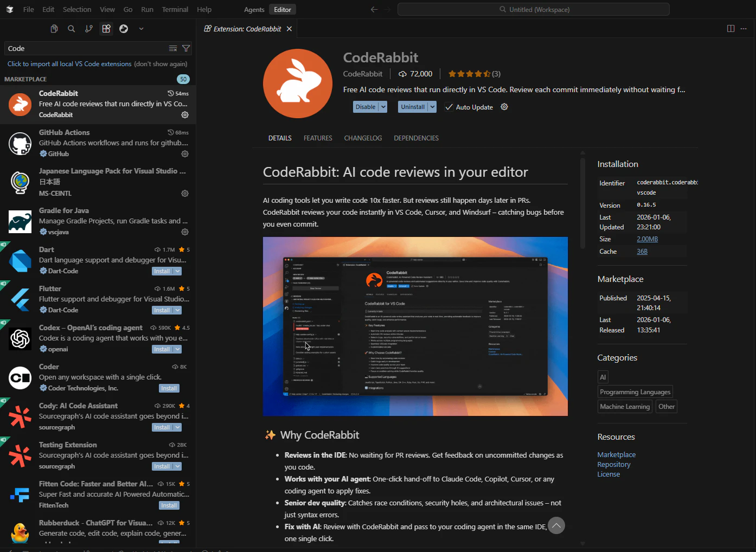Screen dimensions: 756x552
Task: Click the star rating of CodeRabbit
Action: pyautogui.click(x=470, y=74)
